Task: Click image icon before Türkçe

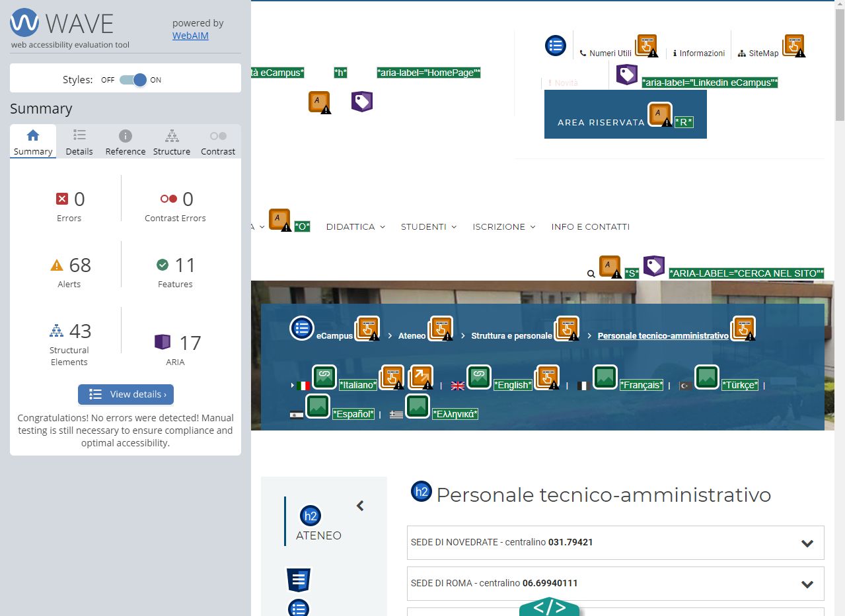Action: [x=707, y=377]
